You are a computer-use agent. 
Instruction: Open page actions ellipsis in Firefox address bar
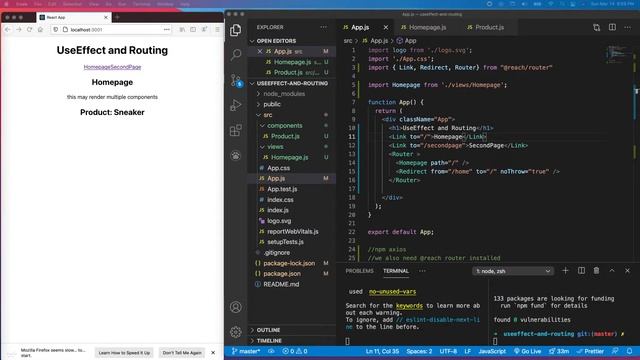pyautogui.click(x=167, y=29)
